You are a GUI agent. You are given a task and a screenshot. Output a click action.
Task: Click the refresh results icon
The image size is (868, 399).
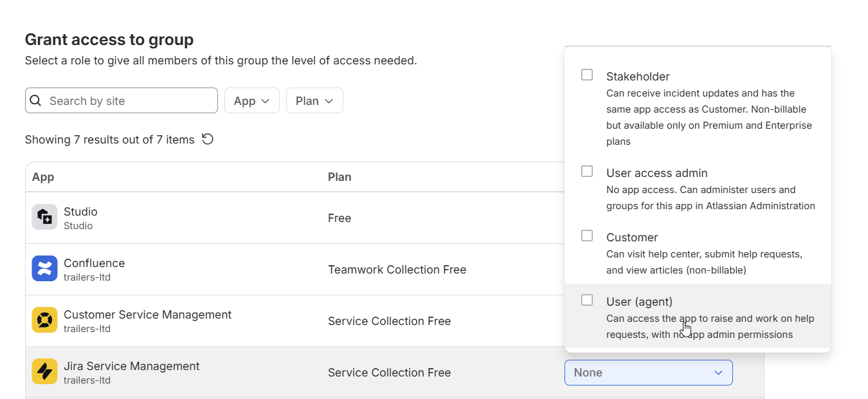click(208, 139)
